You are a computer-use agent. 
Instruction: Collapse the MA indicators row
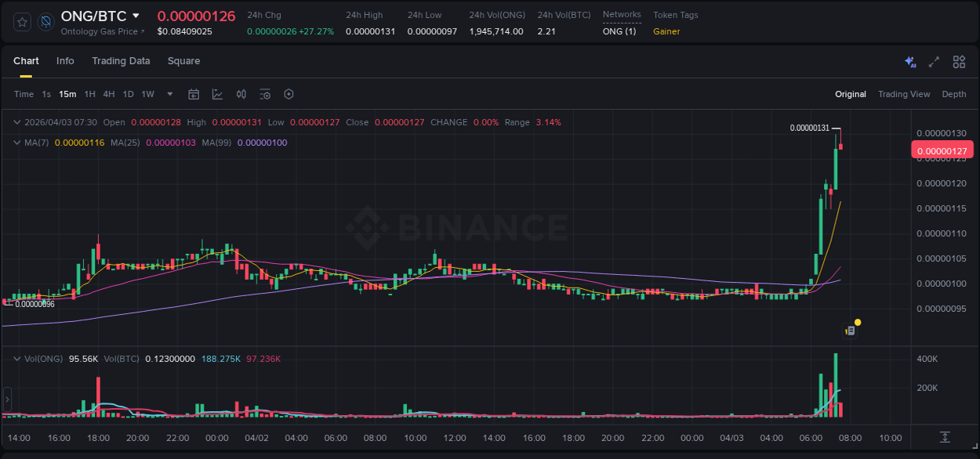pos(16,143)
